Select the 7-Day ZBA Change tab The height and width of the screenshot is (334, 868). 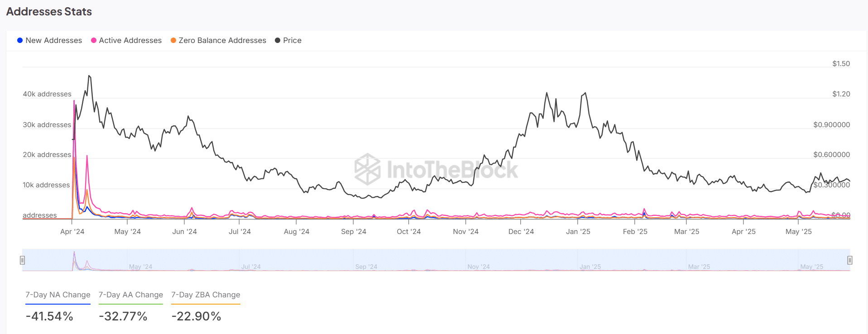click(x=206, y=295)
